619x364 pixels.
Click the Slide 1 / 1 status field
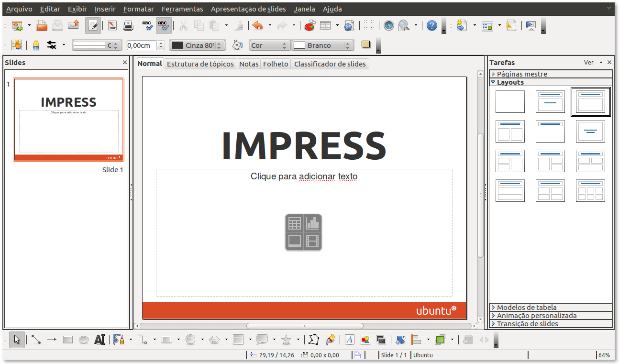click(394, 355)
